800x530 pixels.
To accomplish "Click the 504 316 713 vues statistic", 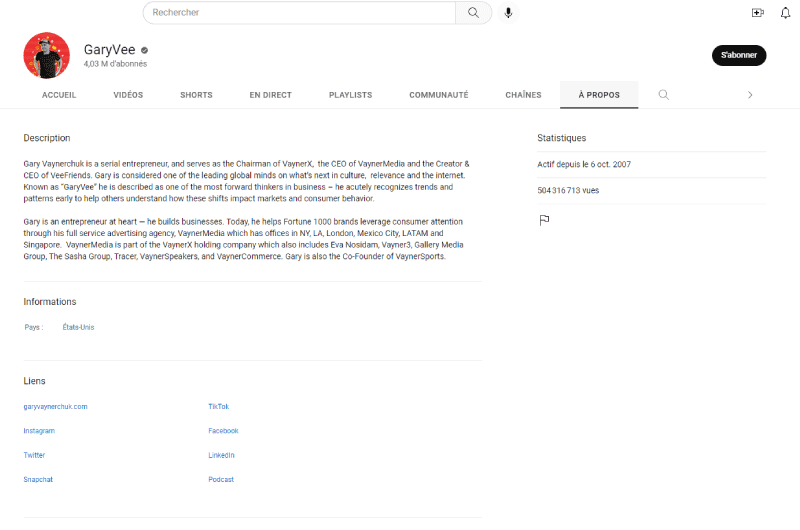I will click(568, 190).
